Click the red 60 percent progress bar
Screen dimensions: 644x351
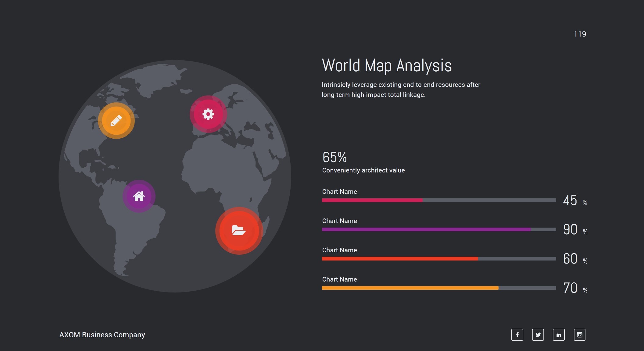(x=400, y=259)
